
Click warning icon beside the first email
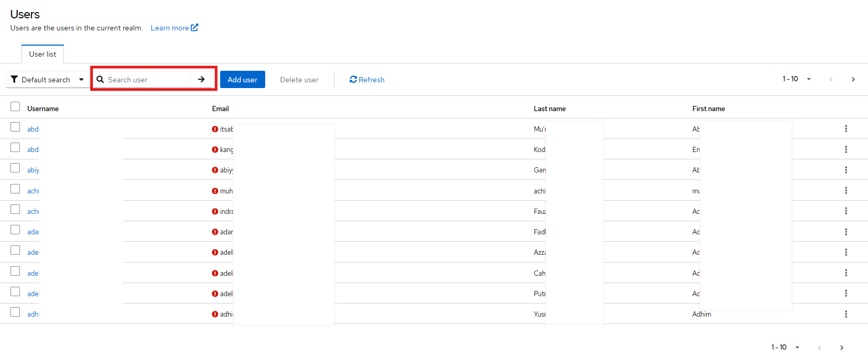pyautogui.click(x=215, y=129)
